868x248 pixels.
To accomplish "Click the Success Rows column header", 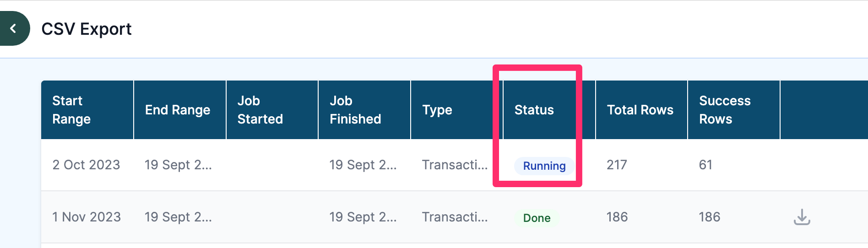I will (x=725, y=110).
